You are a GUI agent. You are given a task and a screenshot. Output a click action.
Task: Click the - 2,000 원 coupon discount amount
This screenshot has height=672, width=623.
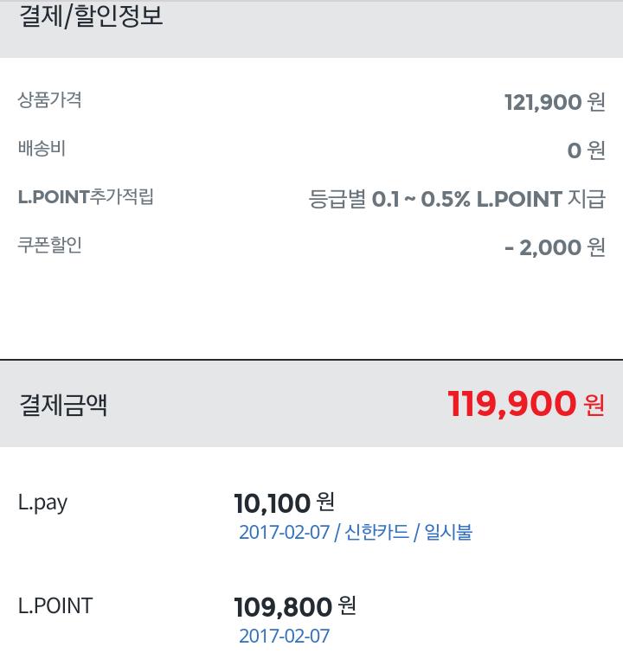554,247
